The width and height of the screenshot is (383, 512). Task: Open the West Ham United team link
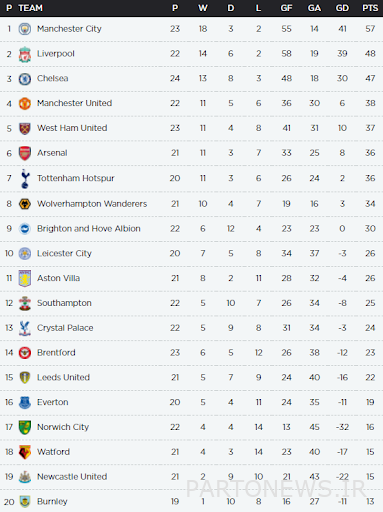point(72,128)
